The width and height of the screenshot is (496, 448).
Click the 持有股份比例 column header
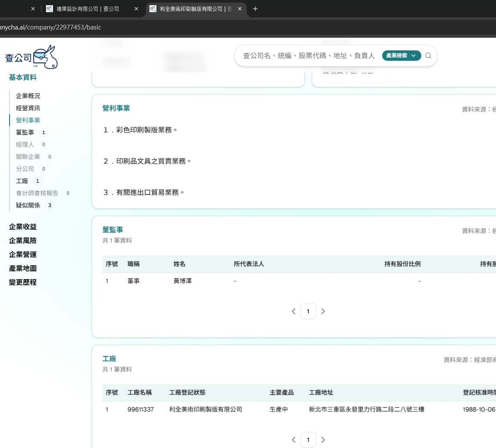click(402, 264)
